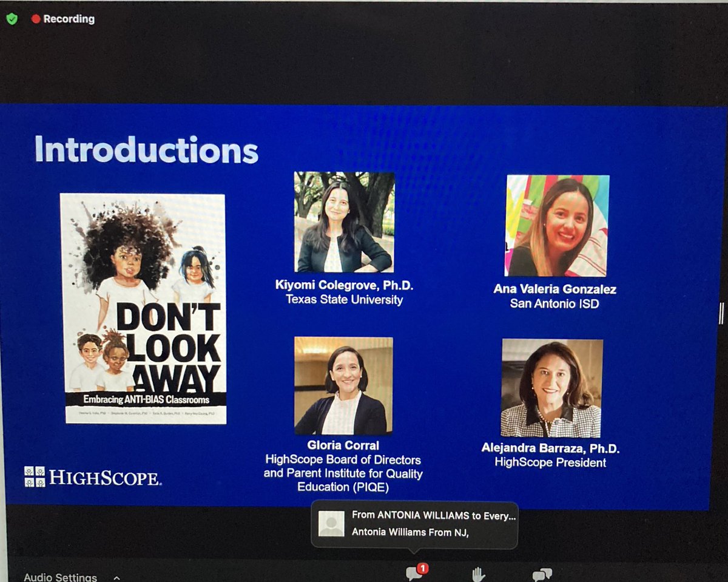Click the Don't Look Away book cover
728x582 pixels.
pyautogui.click(x=144, y=308)
